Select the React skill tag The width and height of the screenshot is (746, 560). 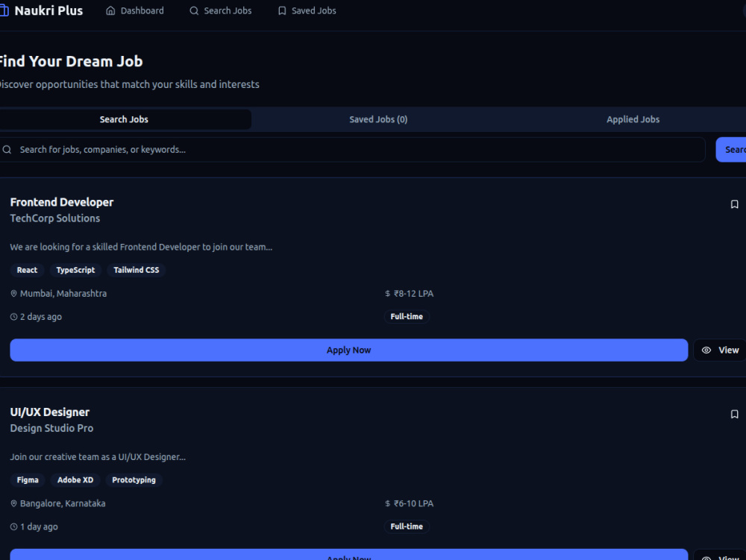[27, 270]
